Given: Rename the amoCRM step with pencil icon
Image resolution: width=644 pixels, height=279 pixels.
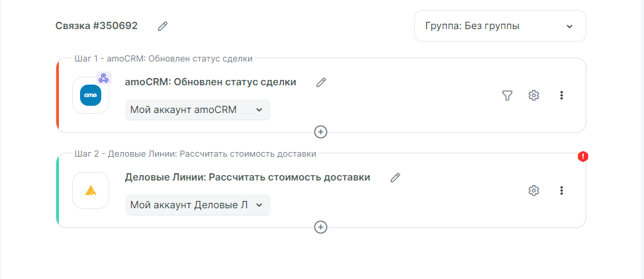Looking at the screenshot, I should tap(321, 82).
